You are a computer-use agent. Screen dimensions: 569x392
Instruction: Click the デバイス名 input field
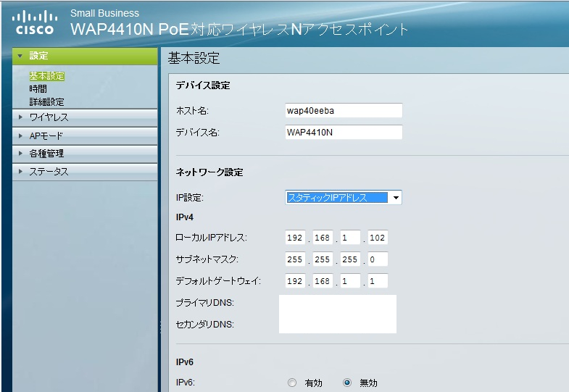(344, 132)
